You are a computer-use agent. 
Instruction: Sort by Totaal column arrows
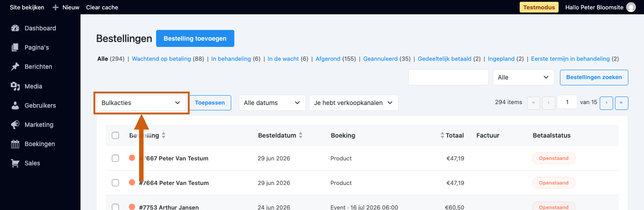tap(442, 135)
